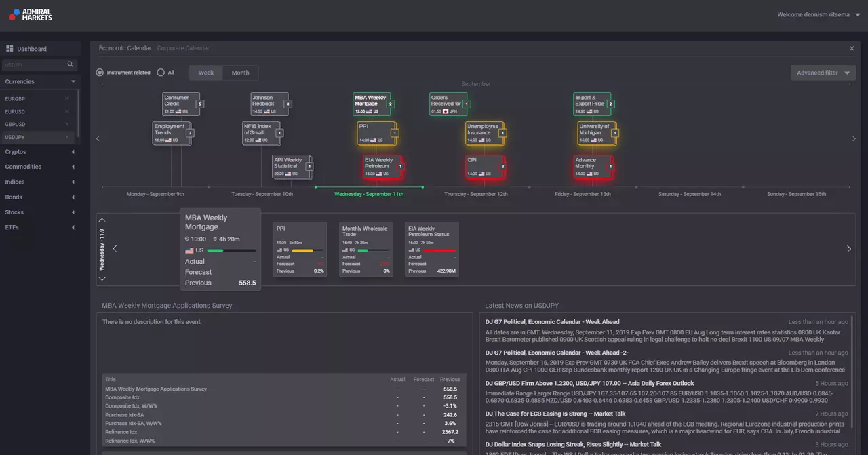
Task: Click US flag in MBA Weekly Mortgage detail
Action: point(189,250)
